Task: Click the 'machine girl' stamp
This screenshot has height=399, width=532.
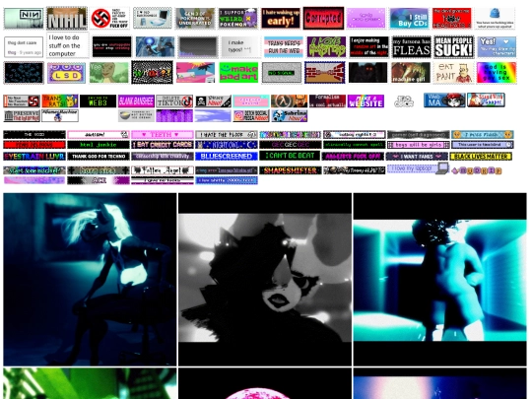Action: tap(411, 73)
